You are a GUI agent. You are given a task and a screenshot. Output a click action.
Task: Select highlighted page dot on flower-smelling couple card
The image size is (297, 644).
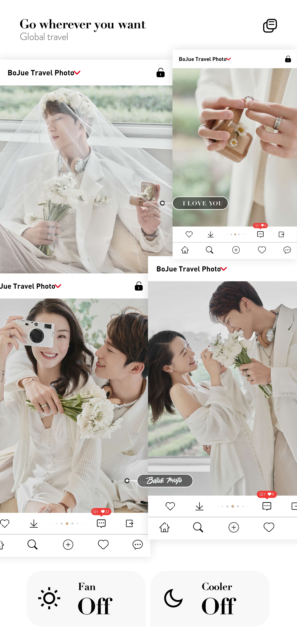coord(233,506)
